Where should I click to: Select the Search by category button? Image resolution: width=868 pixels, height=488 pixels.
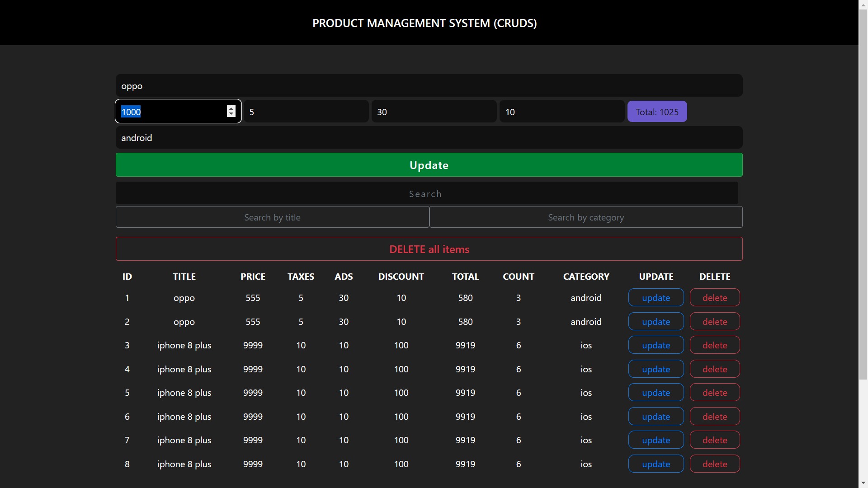point(586,217)
